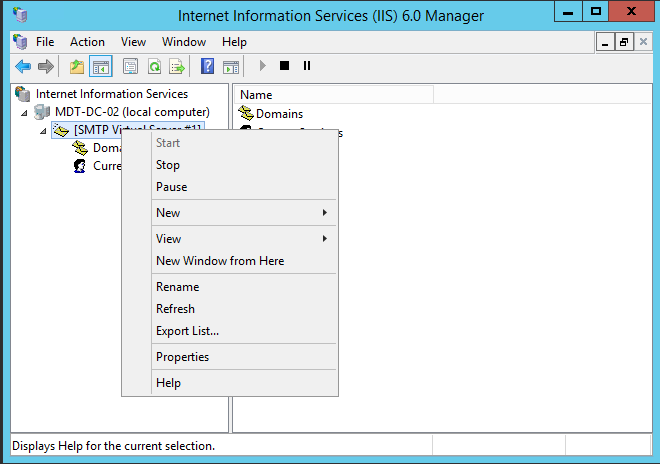Image resolution: width=660 pixels, height=464 pixels.
Task: Choose Help in the context menu
Action: coord(230,383)
